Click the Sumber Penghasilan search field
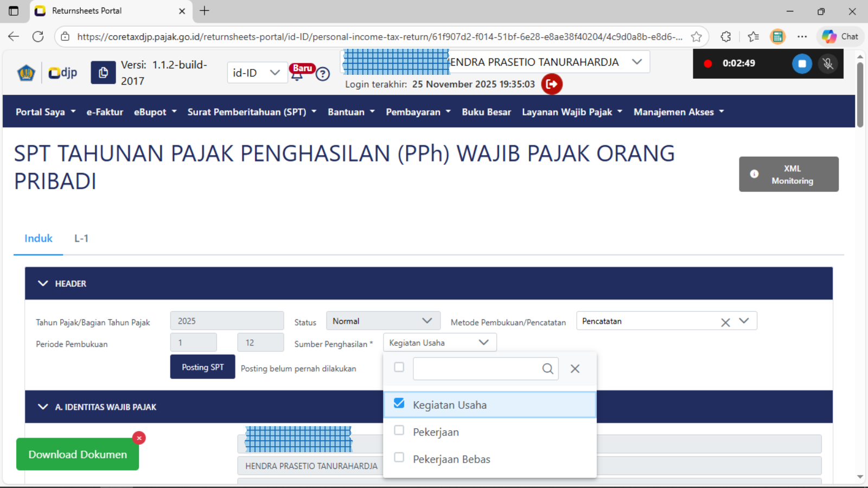This screenshot has height=488, width=868. pyautogui.click(x=477, y=369)
